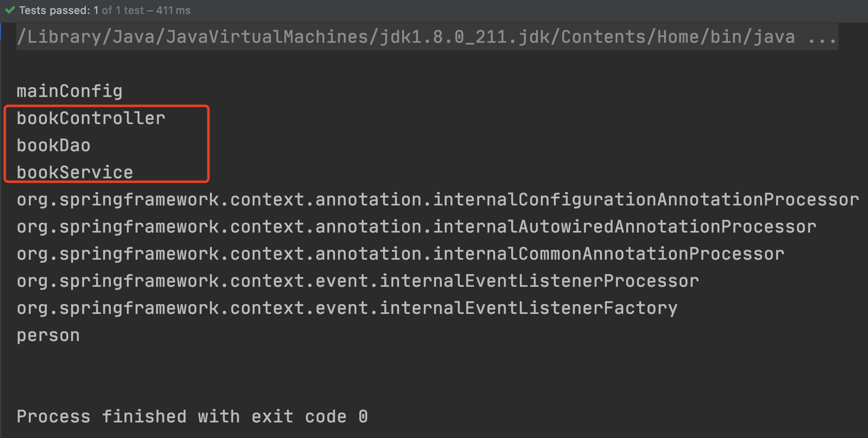This screenshot has height=438, width=868.
Task: Expand the collapsed java command line
Action: click(427, 37)
